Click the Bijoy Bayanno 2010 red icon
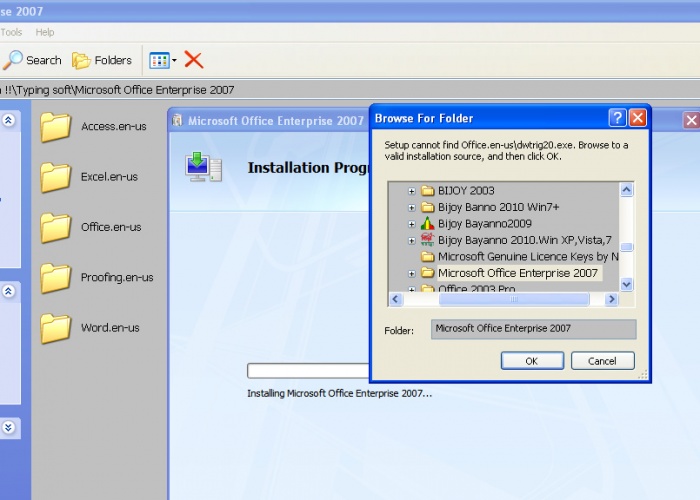The image size is (700, 500). point(428,240)
